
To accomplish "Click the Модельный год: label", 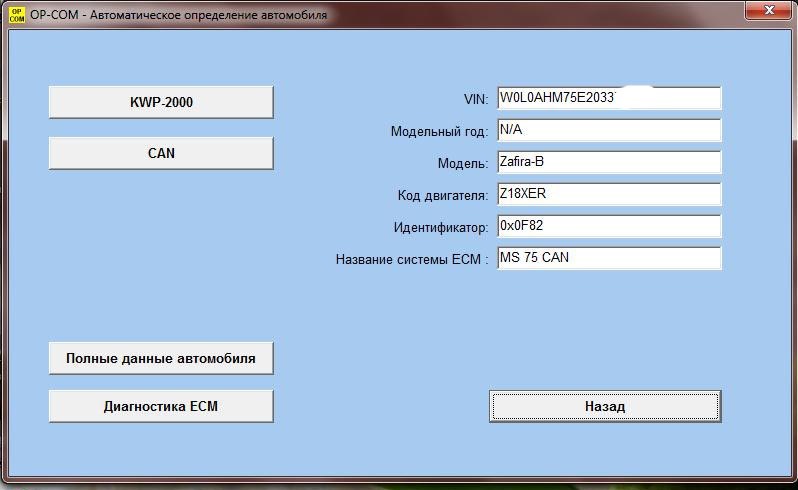I will pyautogui.click(x=439, y=131).
